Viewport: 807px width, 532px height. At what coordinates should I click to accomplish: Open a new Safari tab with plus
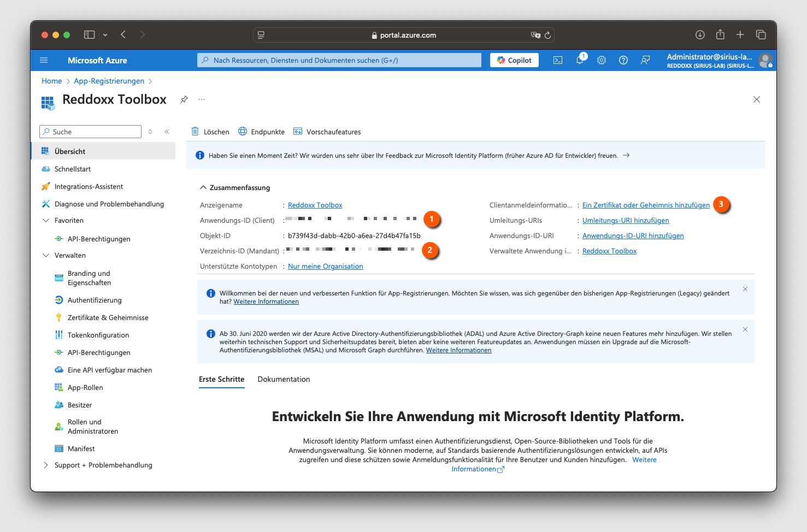coord(740,34)
